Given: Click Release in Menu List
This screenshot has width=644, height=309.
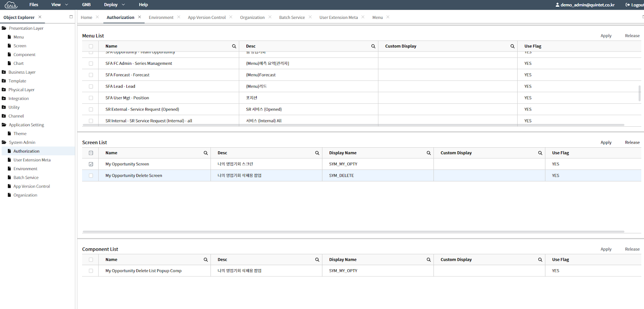Looking at the screenshot, I should point(632,36).
